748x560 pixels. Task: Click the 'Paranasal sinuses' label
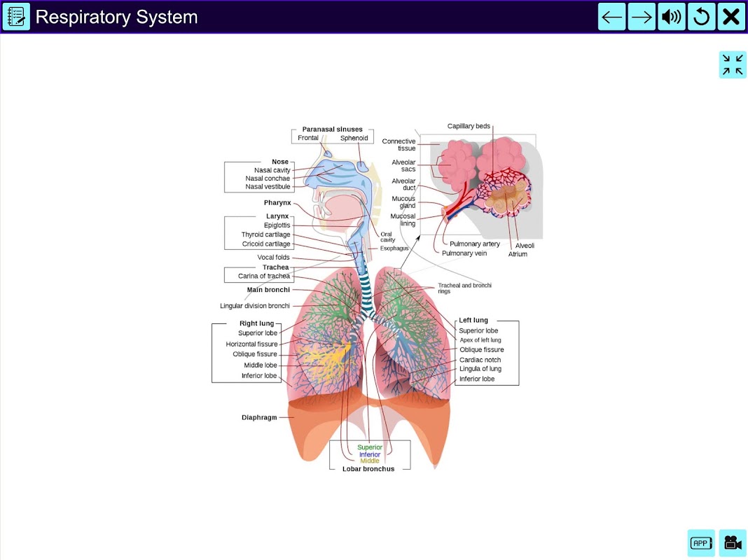[332, 129]
